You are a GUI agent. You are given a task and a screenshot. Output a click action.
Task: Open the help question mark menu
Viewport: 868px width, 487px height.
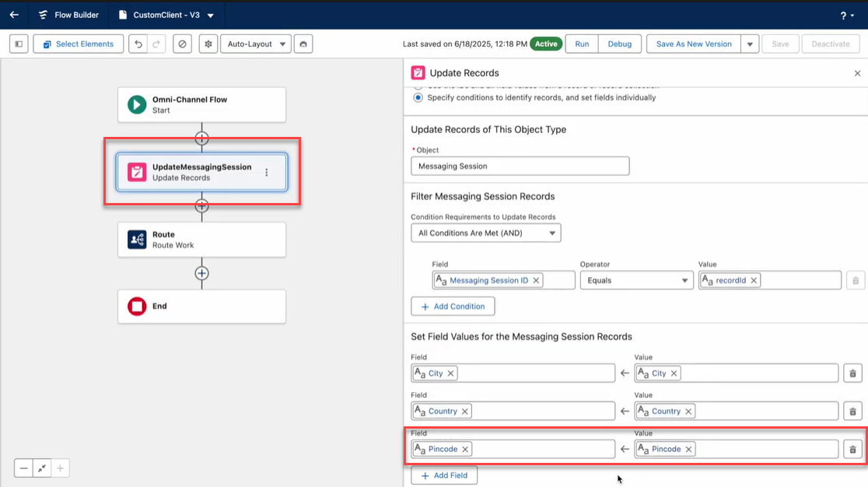847,15
